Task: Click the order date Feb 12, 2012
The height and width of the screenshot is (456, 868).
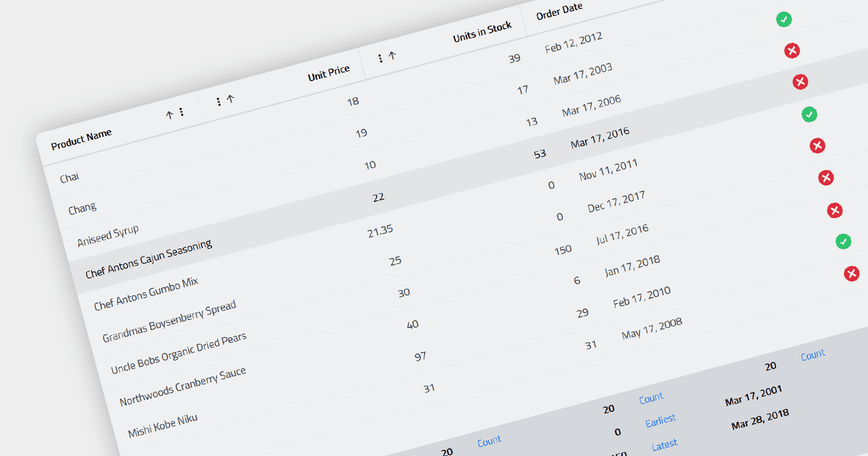Action: coord(574,42)
